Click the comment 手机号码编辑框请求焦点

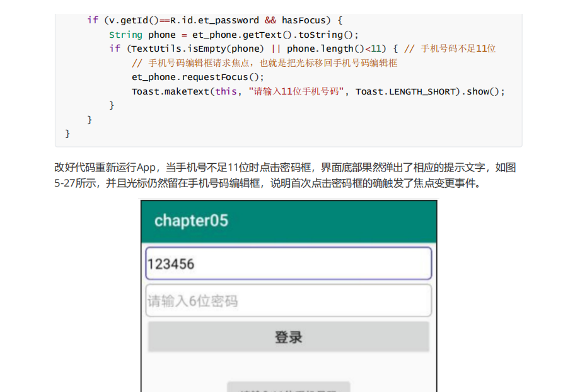(x=265, y=63)
